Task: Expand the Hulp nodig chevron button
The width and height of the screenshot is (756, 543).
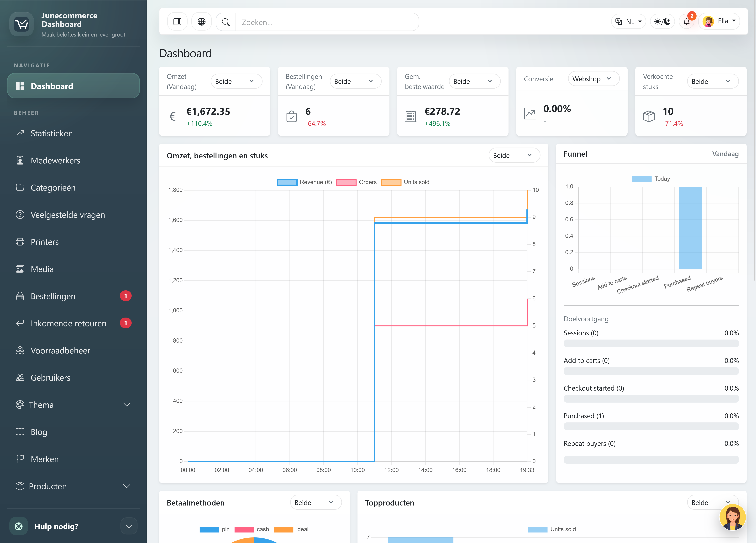Action: [x=129, y=526]
